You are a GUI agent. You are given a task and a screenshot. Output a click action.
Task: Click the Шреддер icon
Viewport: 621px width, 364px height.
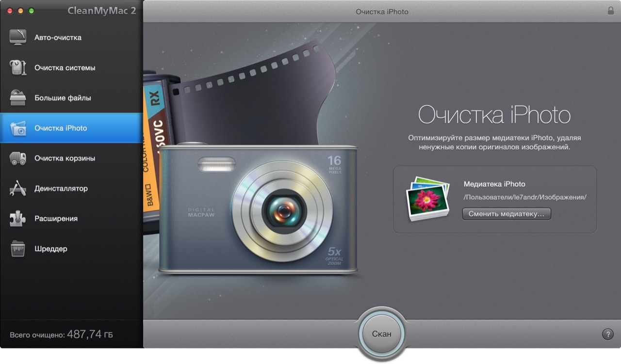(18, 249)
